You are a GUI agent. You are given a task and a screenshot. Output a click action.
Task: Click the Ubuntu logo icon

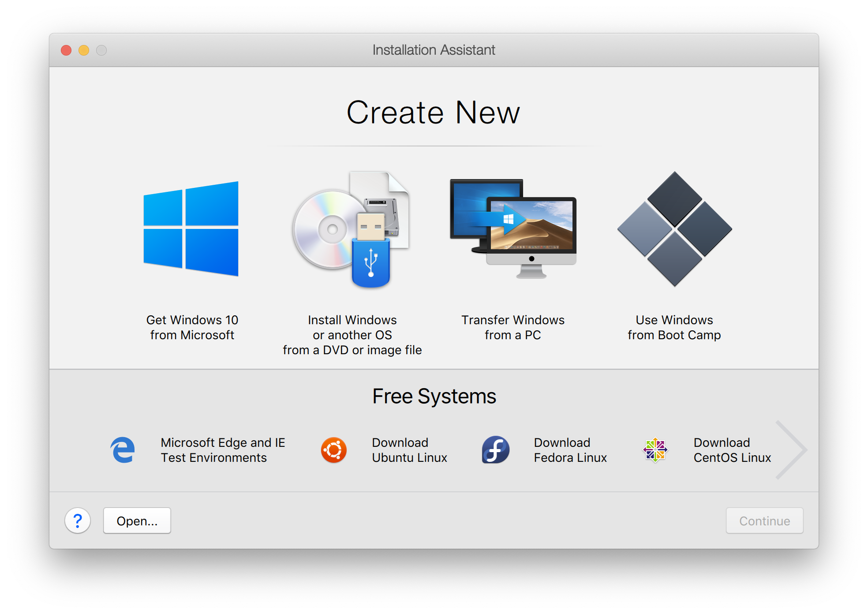(x=333, y=450)
